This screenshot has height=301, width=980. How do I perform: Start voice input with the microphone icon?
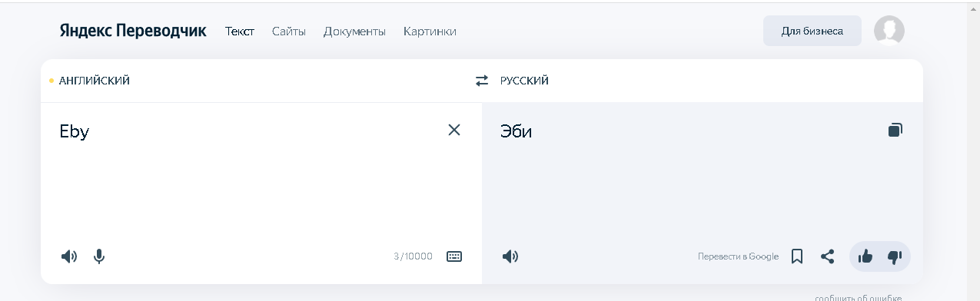[99, 256]
